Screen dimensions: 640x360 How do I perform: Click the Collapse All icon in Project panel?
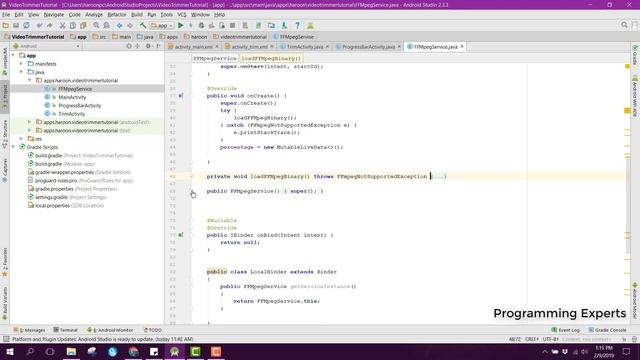[x=138, y=46]
